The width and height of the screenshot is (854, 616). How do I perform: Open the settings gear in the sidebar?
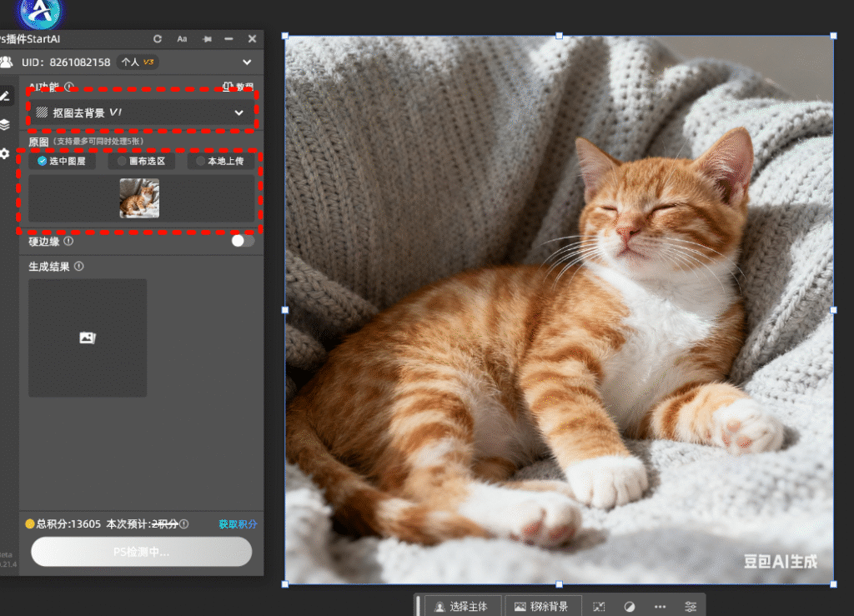tap(5, 154)
